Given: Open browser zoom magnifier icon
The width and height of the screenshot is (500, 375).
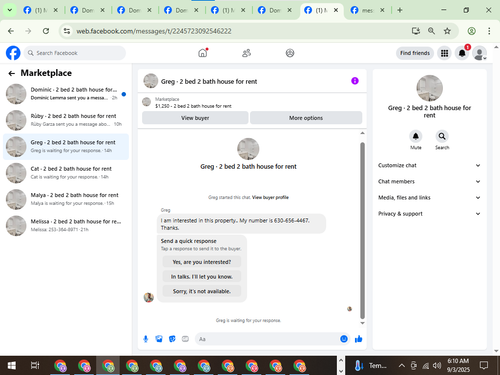Looking at the screenshot, I should tap(431, 31).
